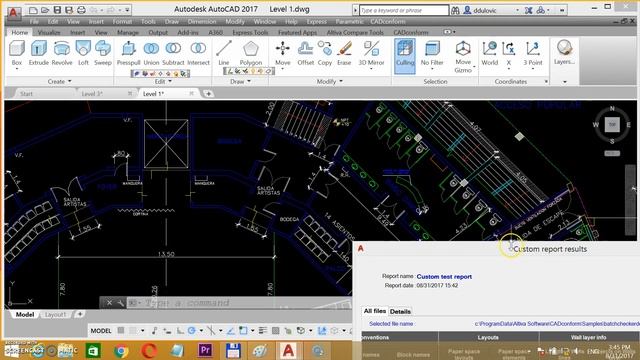Screen dimensions: 640x360
Task: Switch to the Express Tools ribbon tab
Action: pos(250,32)
